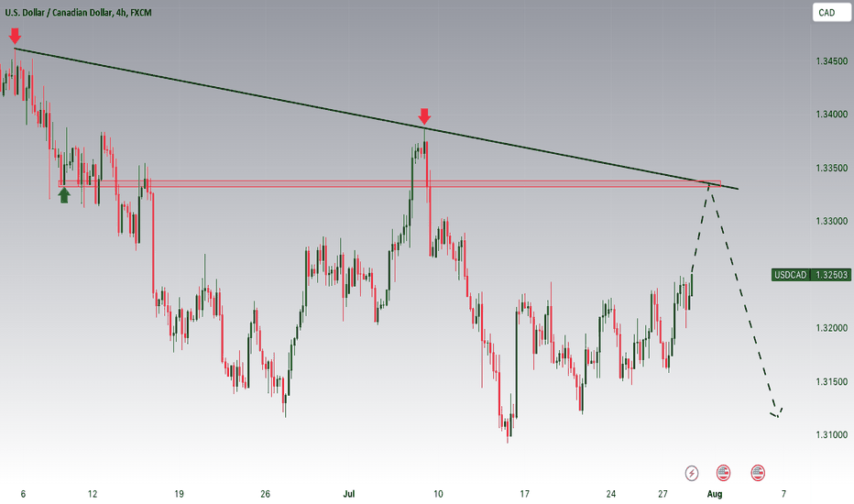Click the 26 date label on time axis

pyautogui.click(x=265, y=494)
